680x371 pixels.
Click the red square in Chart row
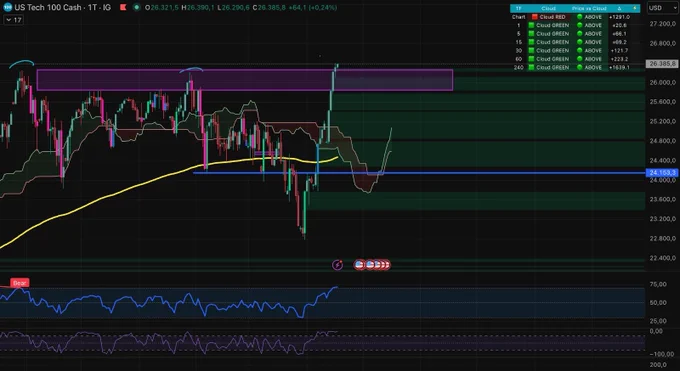tap(534, 17)
